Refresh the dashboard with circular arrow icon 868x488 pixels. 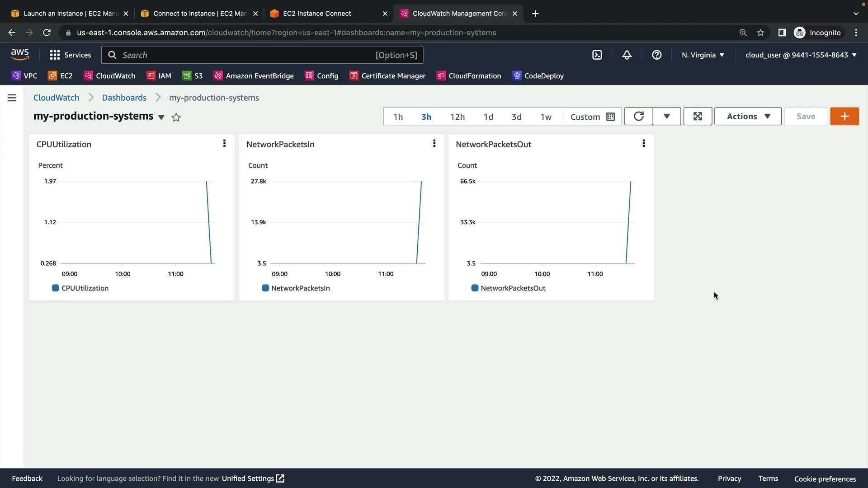pos(638,116)
